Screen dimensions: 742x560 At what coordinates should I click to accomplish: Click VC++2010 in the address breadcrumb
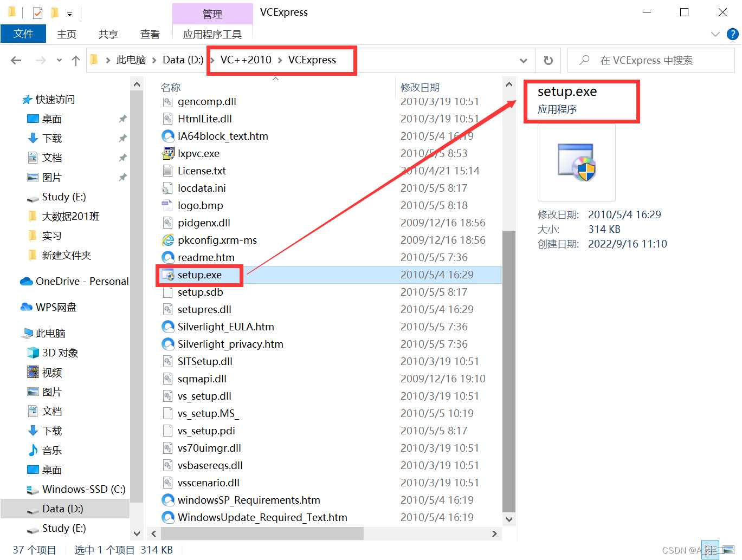coord(246,60)
